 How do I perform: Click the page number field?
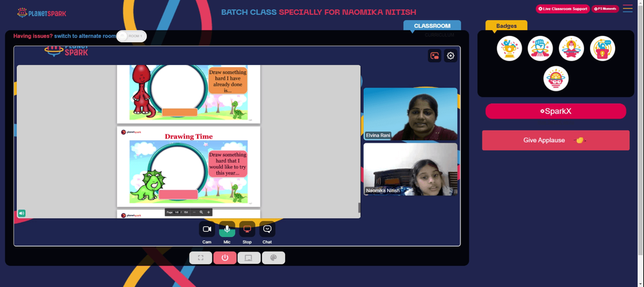[x=176, y=212]
